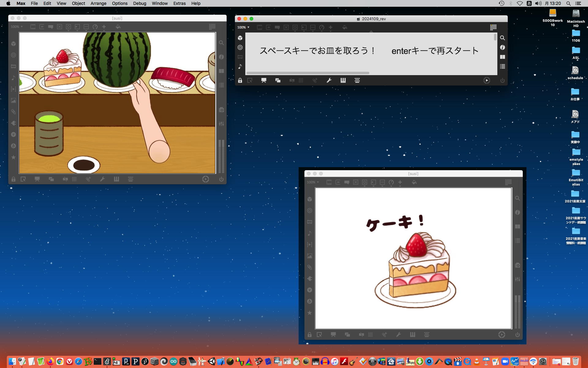
Task: Open the wrench patcher tools in 2024109_rev
Action: [329, 81]
